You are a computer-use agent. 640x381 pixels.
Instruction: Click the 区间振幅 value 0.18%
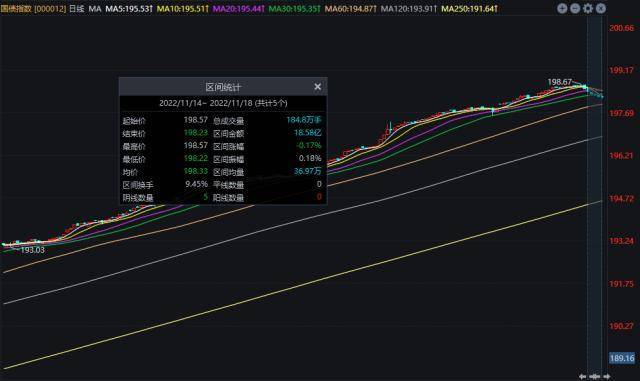click(x=310, y=158)
